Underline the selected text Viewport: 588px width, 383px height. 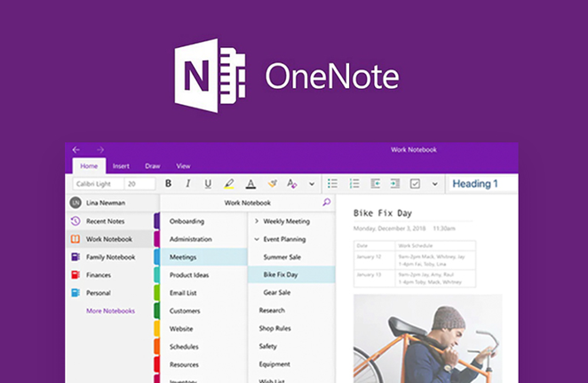click(208, 184)
